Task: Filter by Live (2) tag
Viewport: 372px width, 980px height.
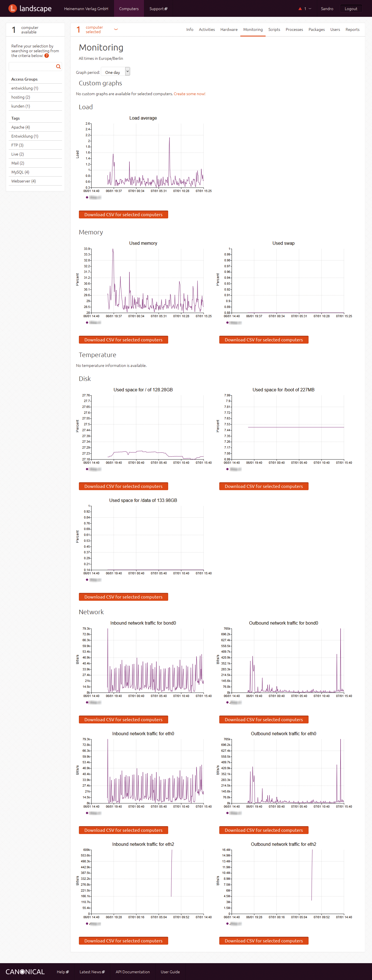Action: point(17,154)
